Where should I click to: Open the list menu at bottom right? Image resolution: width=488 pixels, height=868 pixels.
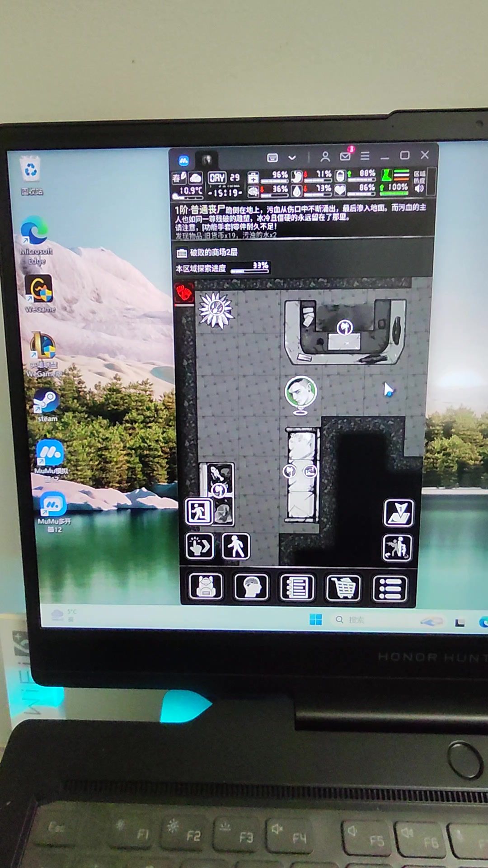pyautogui.click(x=389, y=589)
